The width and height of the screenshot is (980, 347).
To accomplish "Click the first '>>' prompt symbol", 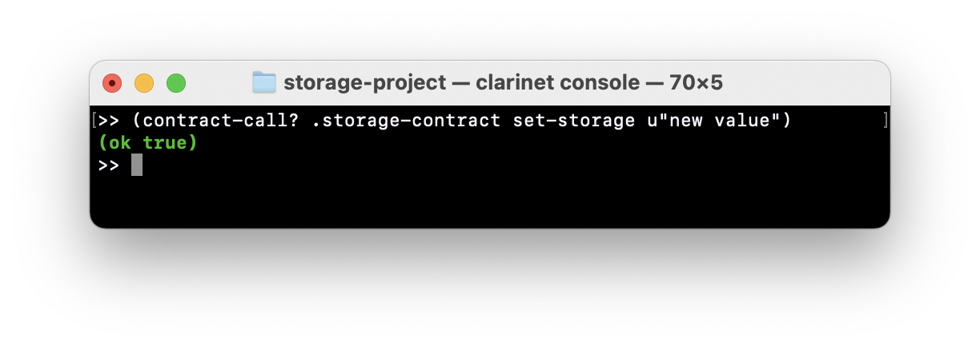I will (109, 121).
